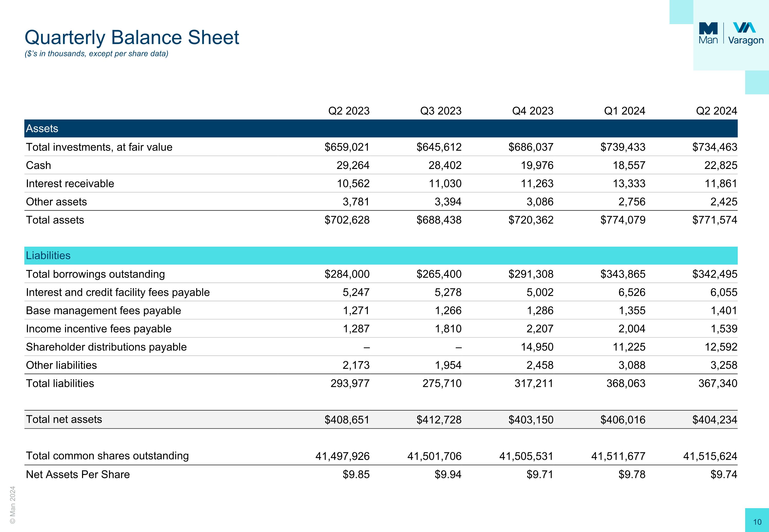This screenshot has width=769, height=532.
Task: Click Income incentive fees payable label
Action: [x=99, y=329]
